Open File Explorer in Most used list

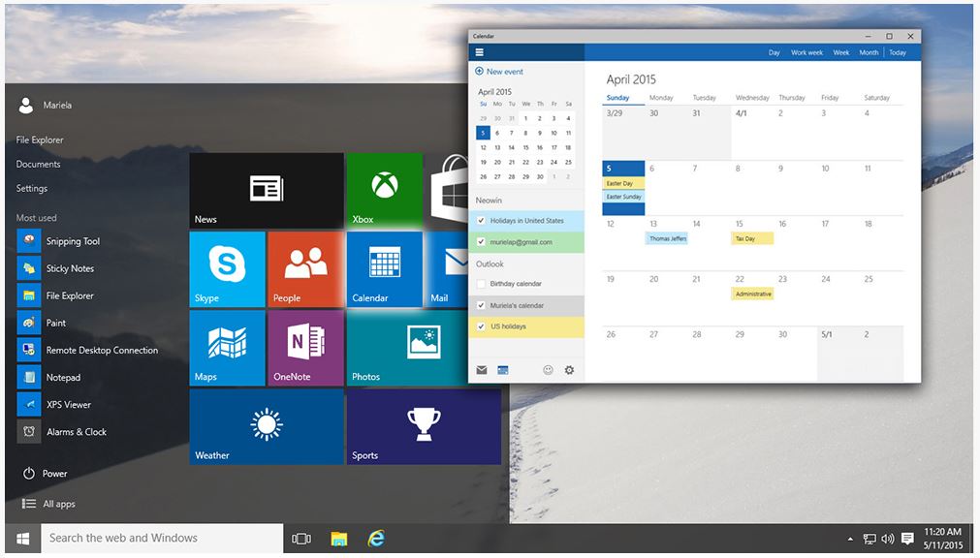pyautogui.click(x=56, y=295)
